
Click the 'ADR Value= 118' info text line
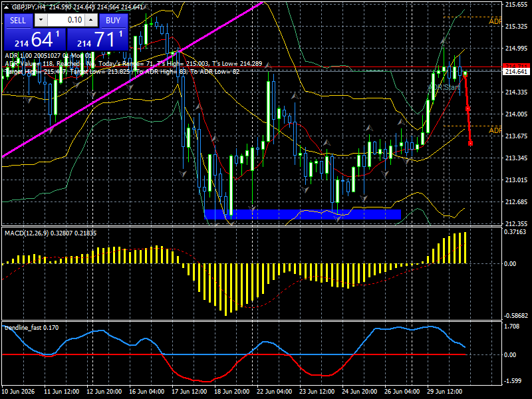[134, 63]
